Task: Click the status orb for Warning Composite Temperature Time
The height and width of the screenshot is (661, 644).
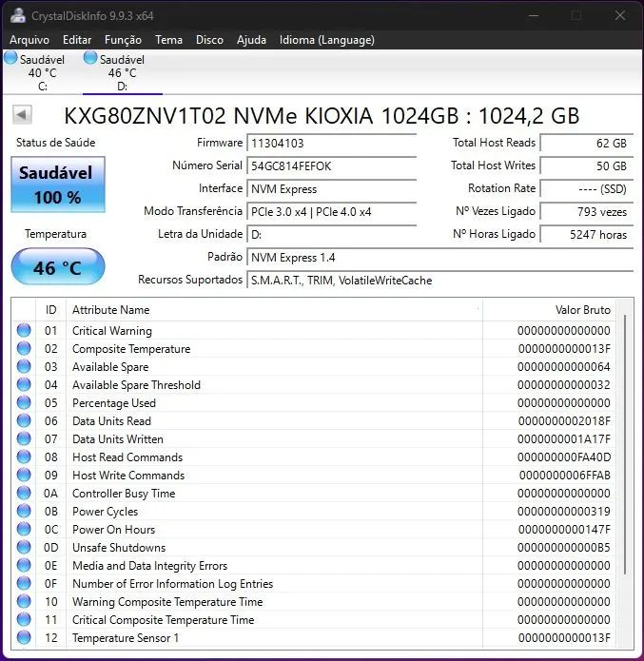Action: (x=24, y=601)
